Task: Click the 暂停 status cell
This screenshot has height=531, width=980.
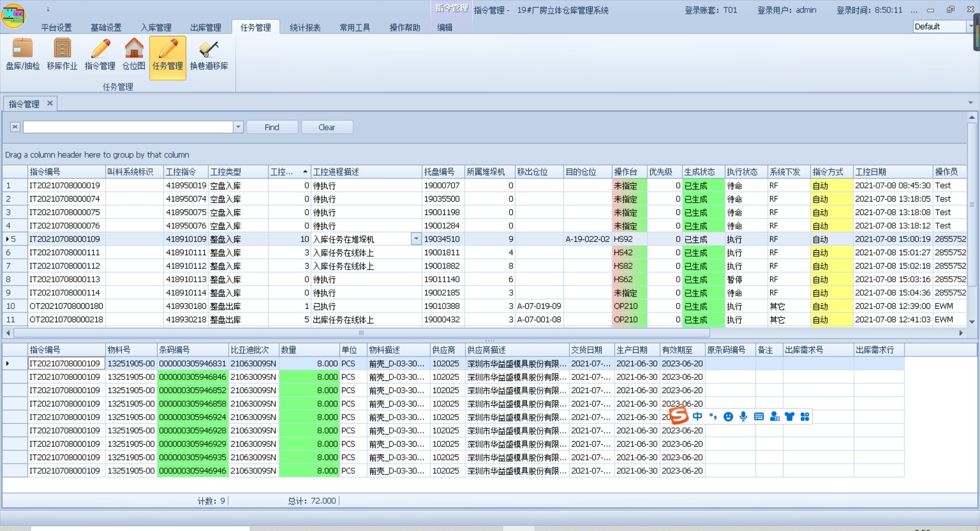Action: tap(746, 279)
